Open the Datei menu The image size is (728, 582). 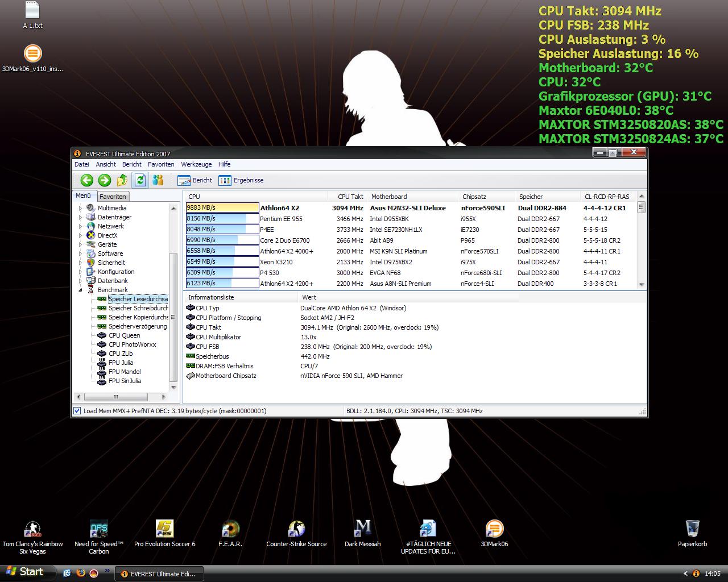[x=81, y=164]
